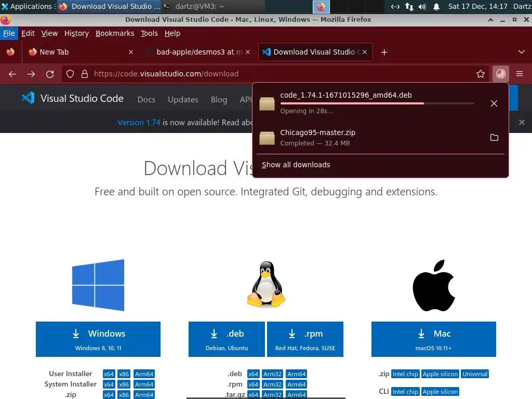The width and height of the screenshot is (532, 399).
Task: Select the Linux .rpm Arm64 link
Action: (297, 384)
